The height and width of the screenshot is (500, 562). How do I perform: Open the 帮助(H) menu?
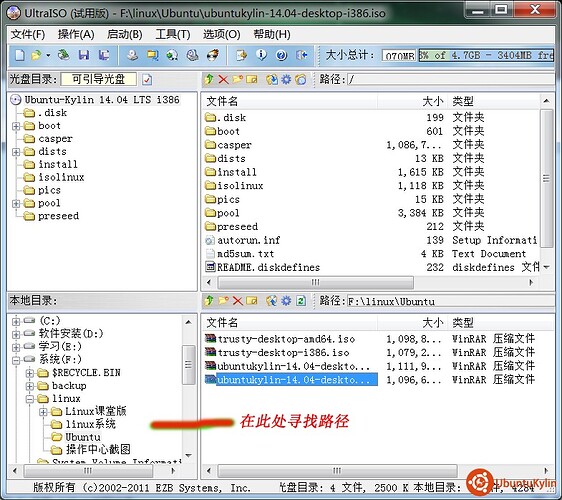[x=272, y=35]
